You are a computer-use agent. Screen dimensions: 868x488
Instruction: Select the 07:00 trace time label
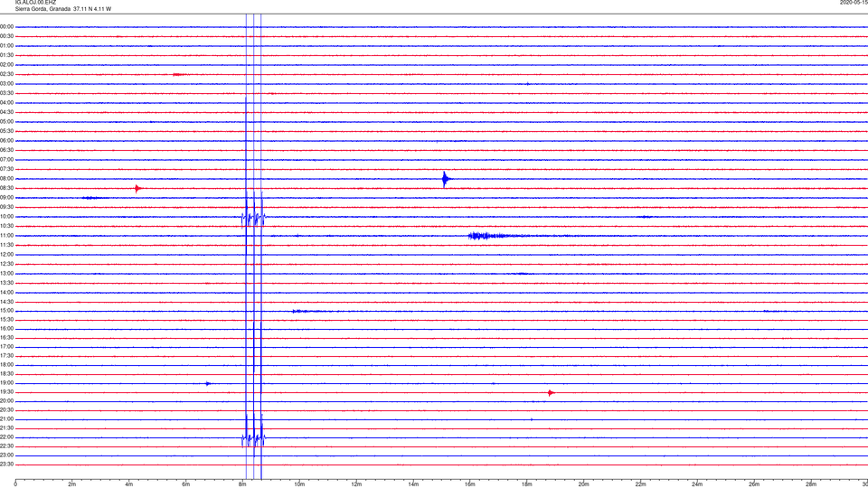tap(6, 159)
